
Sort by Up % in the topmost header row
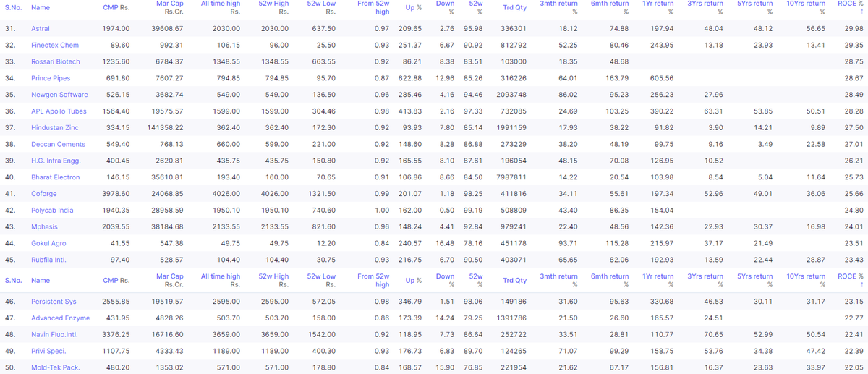coord(414,8)
